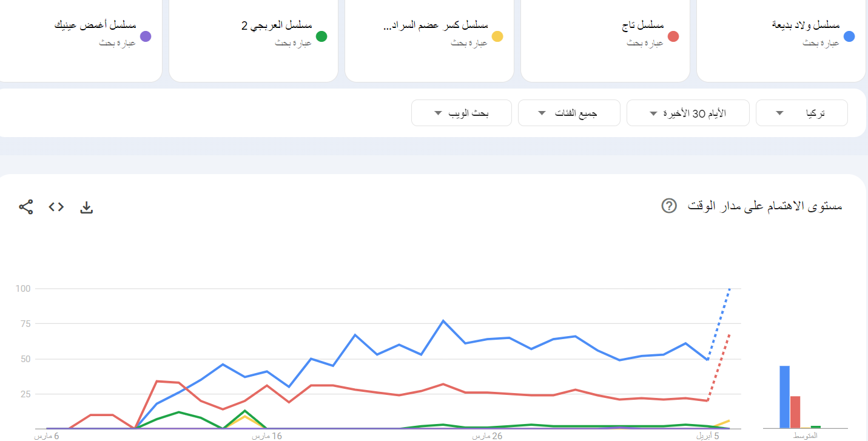Open help icon beside chart title
This screenshot has width=868, height=441.
click(x=668, y=206)
